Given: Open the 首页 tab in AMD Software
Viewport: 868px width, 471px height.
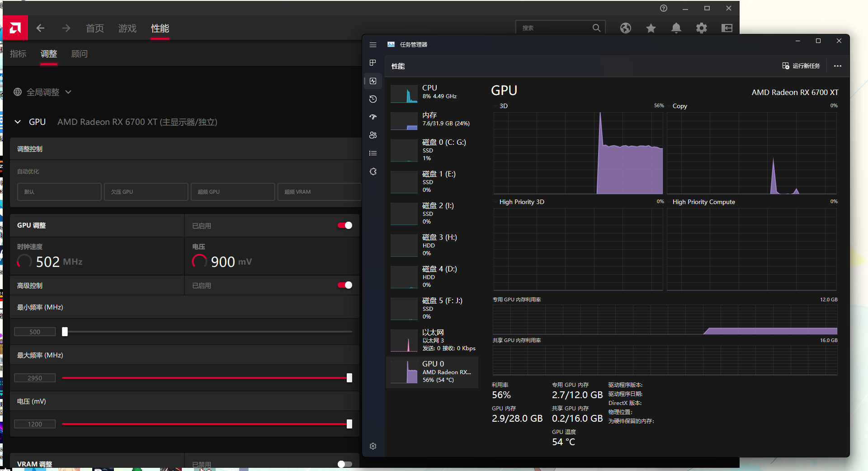Looking at the screenshot, I should tap(95, 29).
